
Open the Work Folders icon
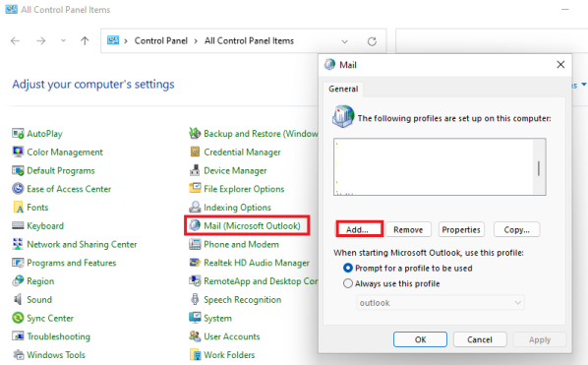pos(195,354)
